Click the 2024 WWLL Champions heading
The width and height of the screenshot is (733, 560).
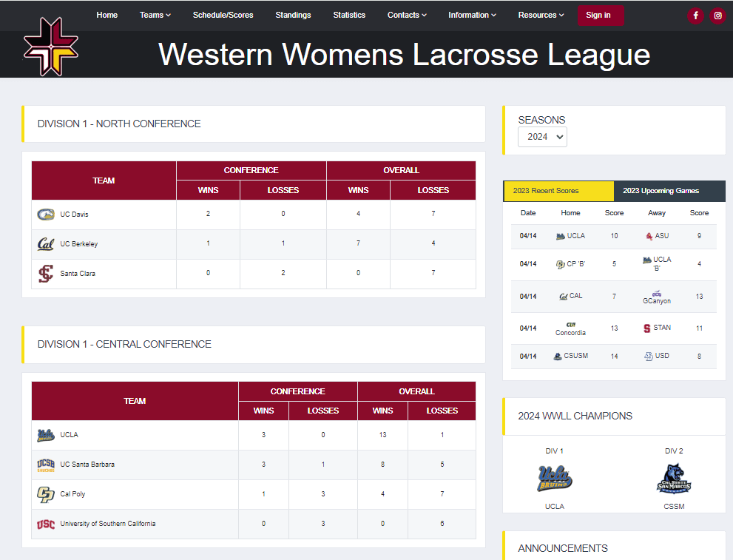pyautogui.click(x=575, y=416)
